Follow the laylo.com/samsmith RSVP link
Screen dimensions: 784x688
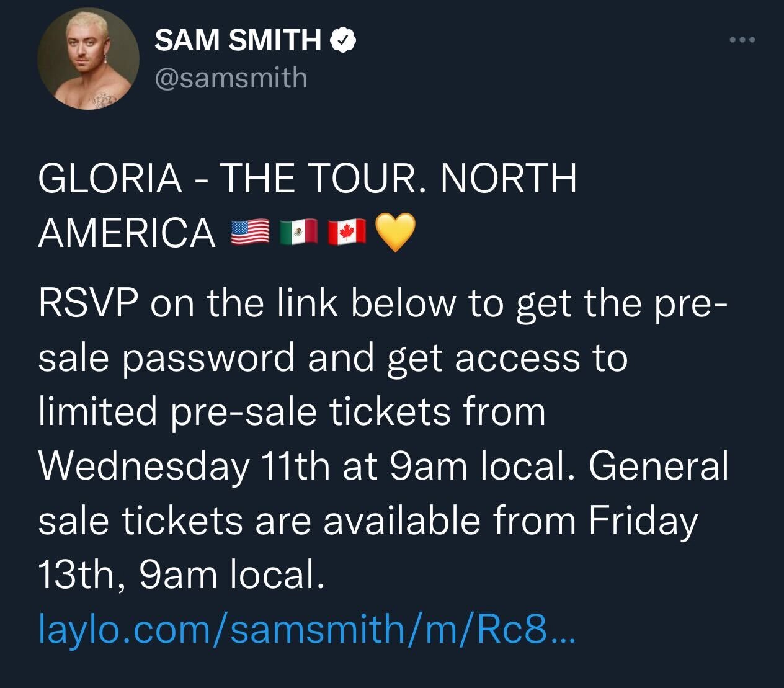pos(307,628)
